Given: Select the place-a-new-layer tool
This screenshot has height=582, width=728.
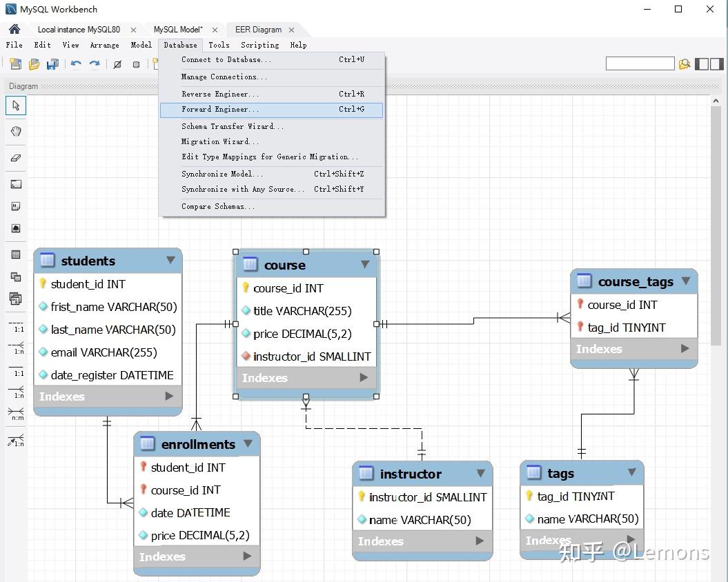Looking at the screenshot, I should pyautogui.click(x=15, y=184).
